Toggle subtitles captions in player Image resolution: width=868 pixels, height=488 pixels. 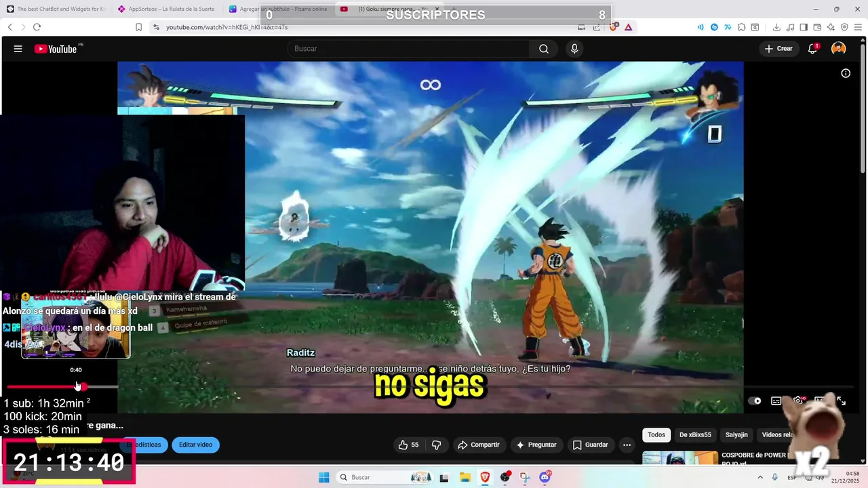tap(776, 401)
